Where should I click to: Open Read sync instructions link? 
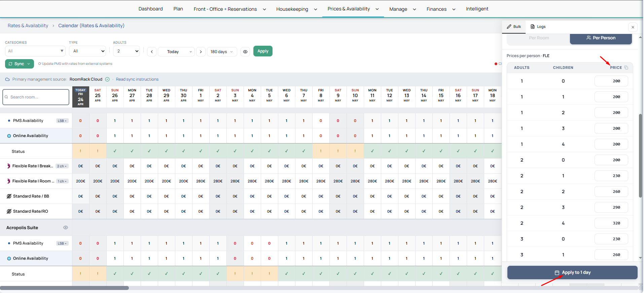click(137, 79)
